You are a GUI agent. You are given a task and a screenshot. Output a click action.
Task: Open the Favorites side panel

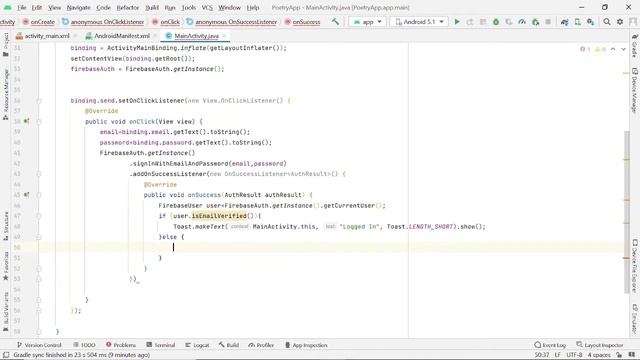click(5, 266)
